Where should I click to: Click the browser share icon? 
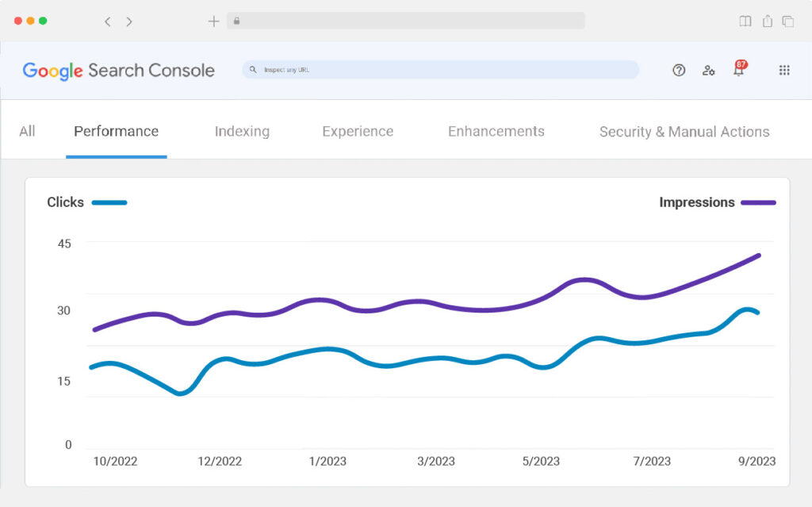767,21
